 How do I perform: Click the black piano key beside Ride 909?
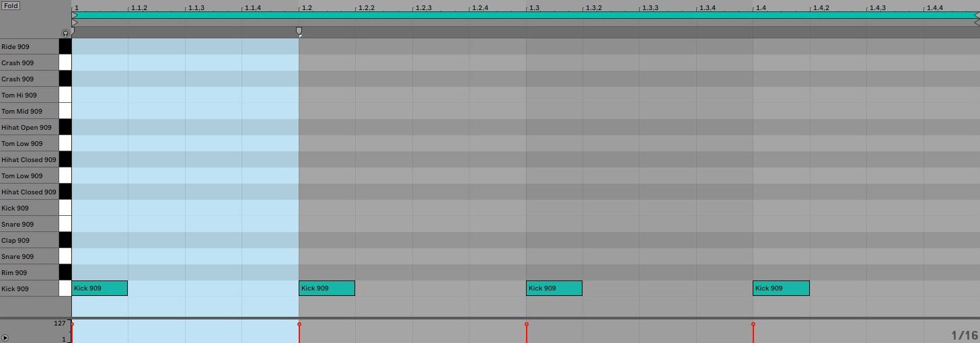[65, 46]
